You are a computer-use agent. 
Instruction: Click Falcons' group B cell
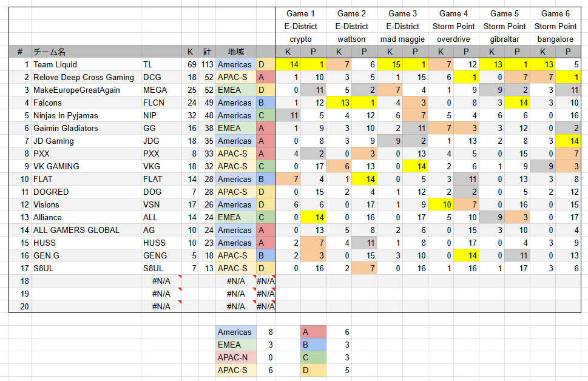pos(266,103)
